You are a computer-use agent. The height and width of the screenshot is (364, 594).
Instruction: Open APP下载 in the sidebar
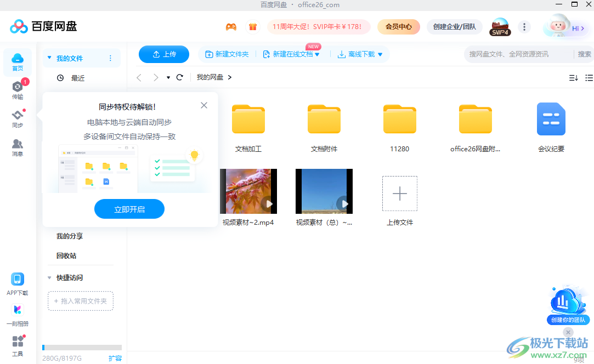pos(18,284)
